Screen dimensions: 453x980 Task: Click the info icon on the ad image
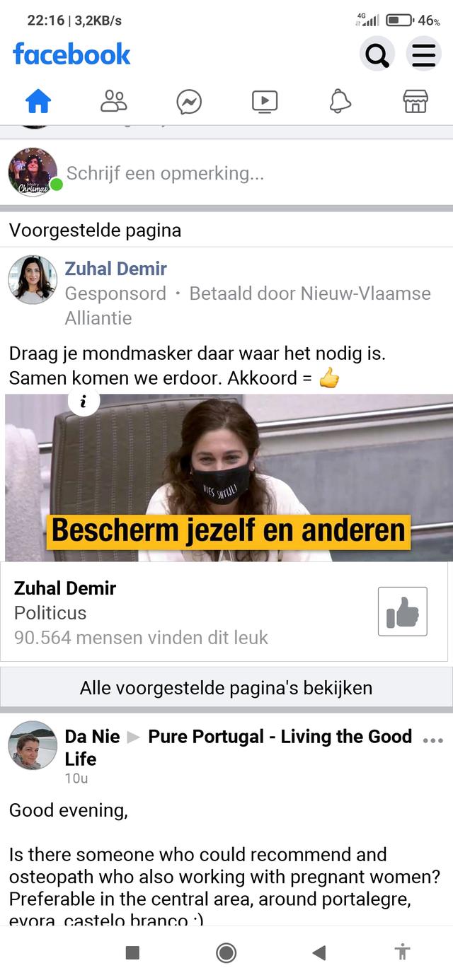tap(84, 402)
